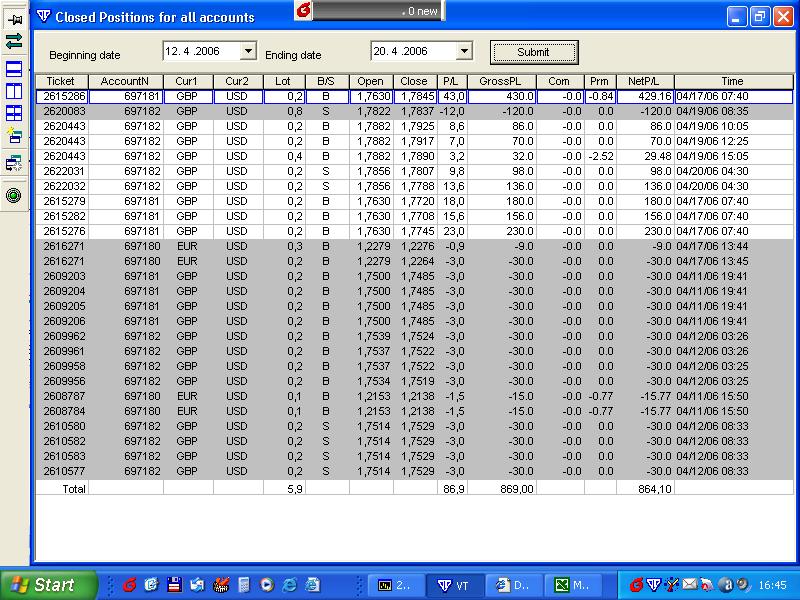Launch Internet Explorer from quick launch
This screenshot has height=600, width=800.
290,584
